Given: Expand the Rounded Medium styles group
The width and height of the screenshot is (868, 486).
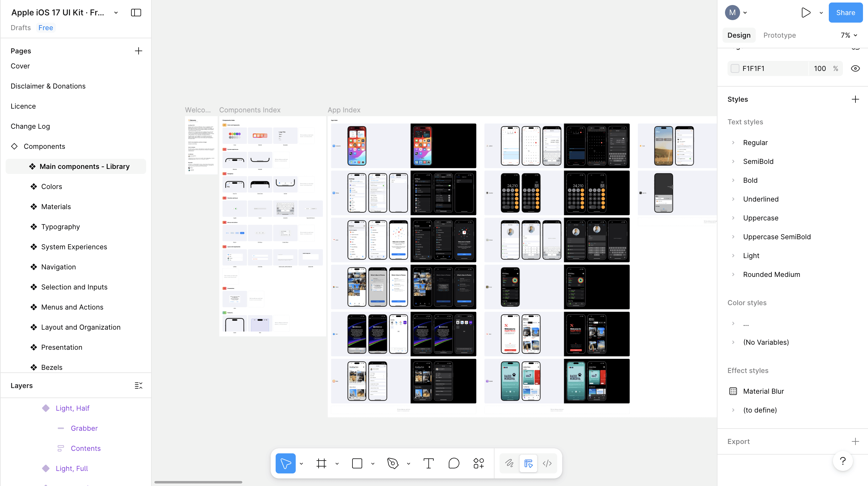Looking at the screenshot, I should point(733,274).
